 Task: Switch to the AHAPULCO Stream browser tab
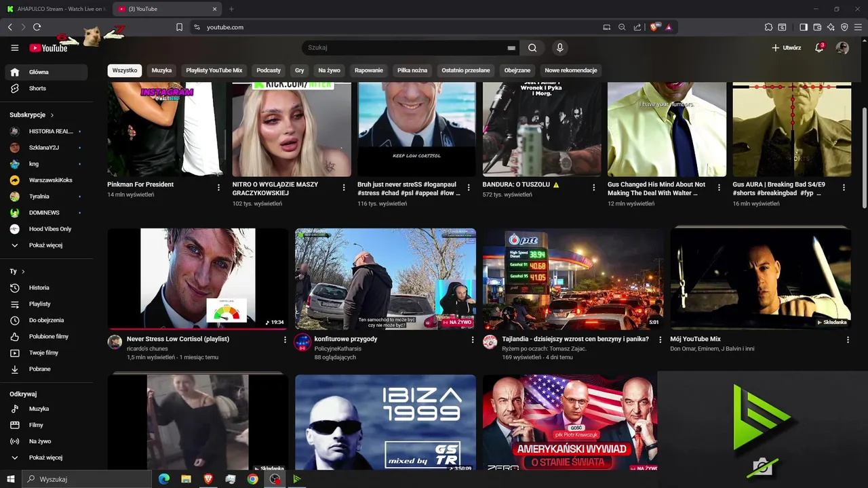coord(56,9)
